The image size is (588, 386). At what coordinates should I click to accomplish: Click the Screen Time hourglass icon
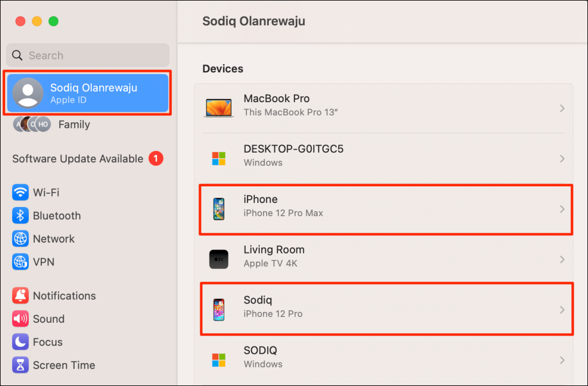click(x=20, y=365)
